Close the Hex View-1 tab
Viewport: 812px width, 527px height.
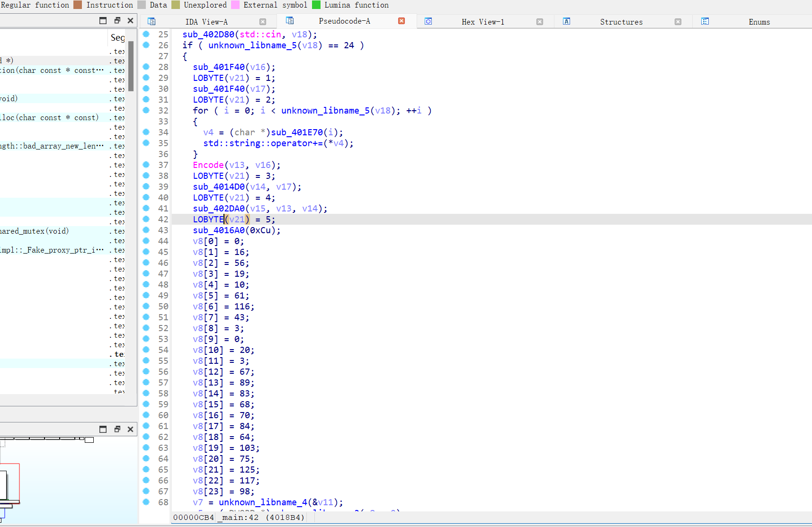(x=540, y=22)
